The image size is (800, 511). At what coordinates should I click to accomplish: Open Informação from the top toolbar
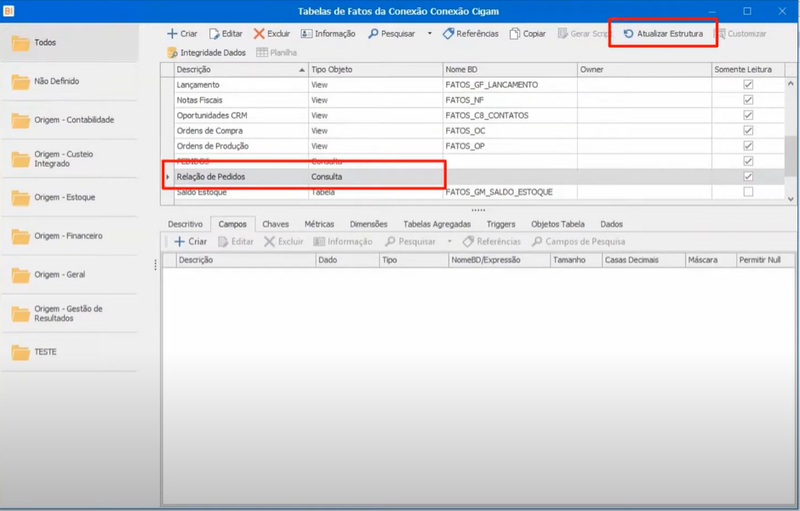click(x=328, y=34)
